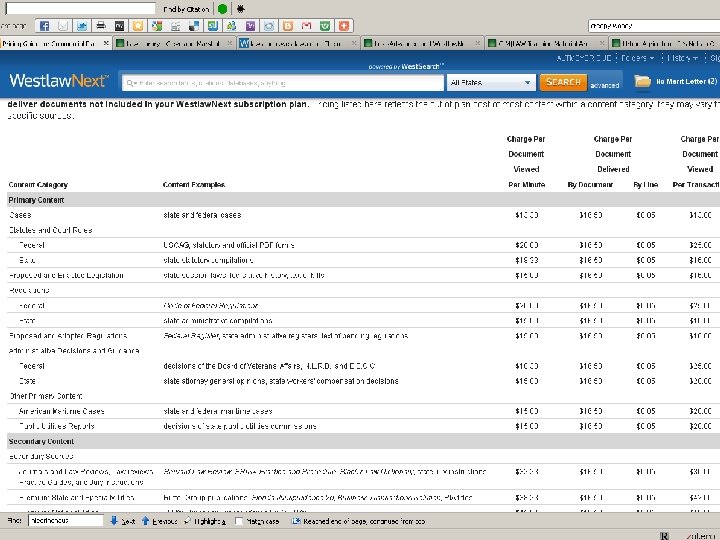The image size is (720, 540).
Task: Click the black bug toolbar icon
Action: [x=241, y=9]
